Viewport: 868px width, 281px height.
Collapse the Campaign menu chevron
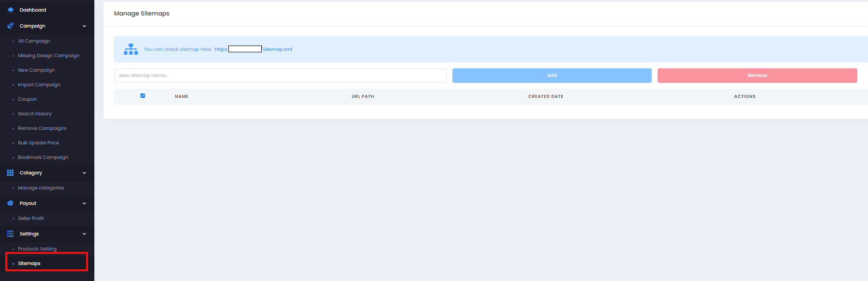[84, 26]
